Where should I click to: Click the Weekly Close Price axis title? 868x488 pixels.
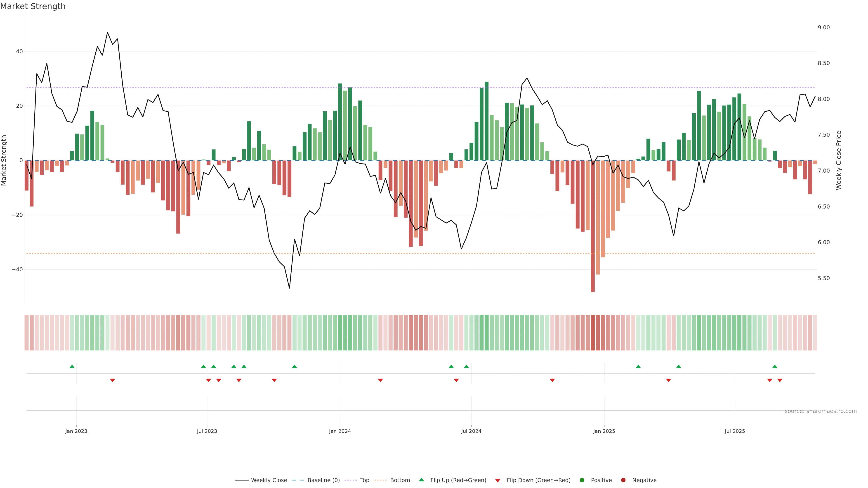pyautogui.click(x=839, y=160)
